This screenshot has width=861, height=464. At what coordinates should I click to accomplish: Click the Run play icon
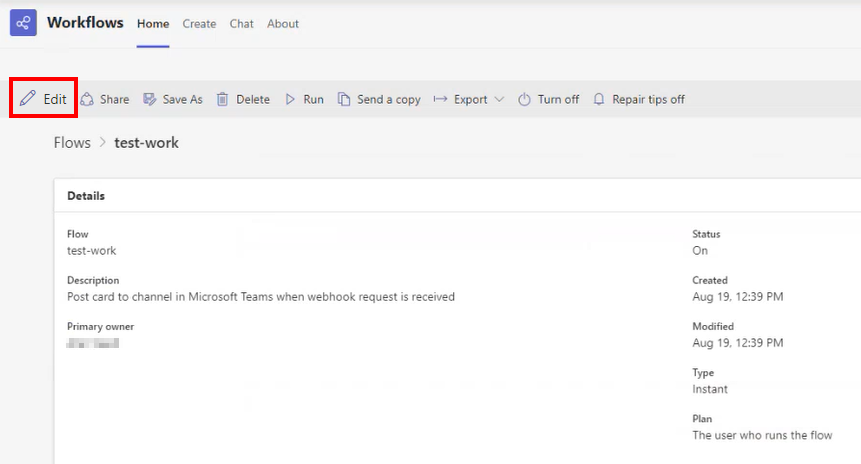tap(290, 99)
